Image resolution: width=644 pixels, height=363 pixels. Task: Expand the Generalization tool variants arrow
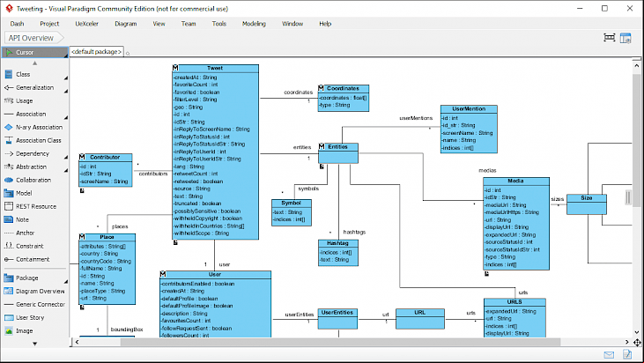coord(66,91)
